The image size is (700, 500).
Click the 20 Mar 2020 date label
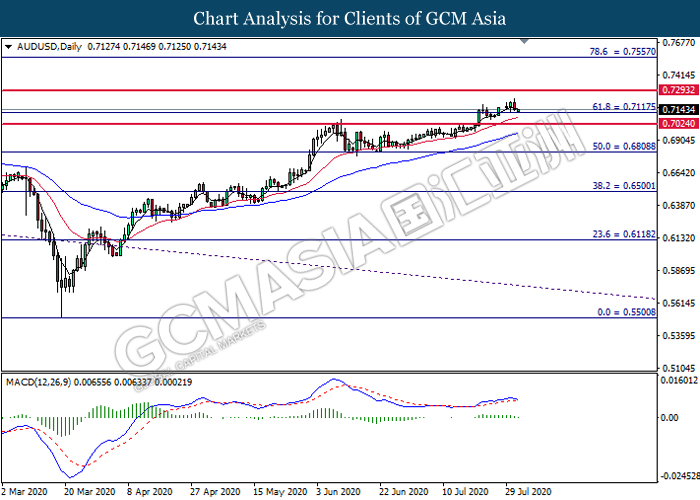coord(90,492)
